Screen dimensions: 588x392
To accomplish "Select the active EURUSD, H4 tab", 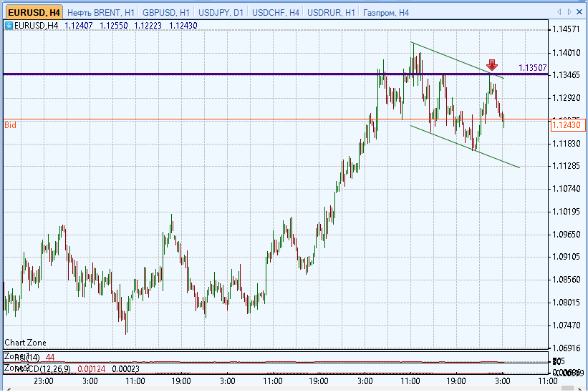I will pyautogui.click(x=34, y=12).
